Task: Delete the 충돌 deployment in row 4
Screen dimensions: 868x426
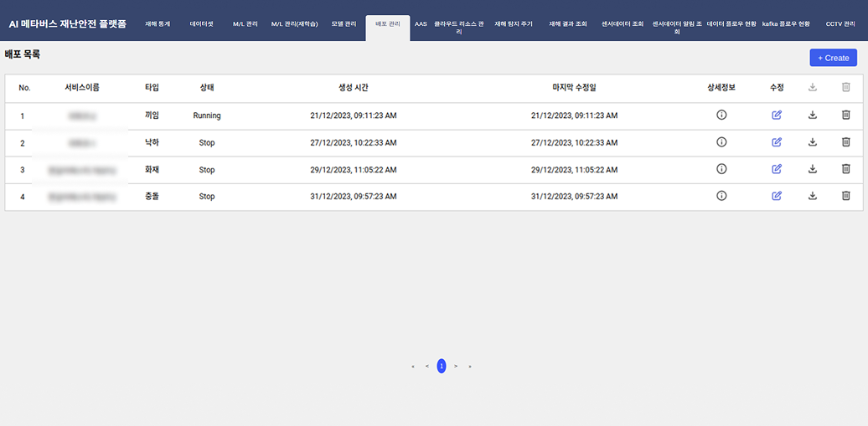Action: [846, 195]
